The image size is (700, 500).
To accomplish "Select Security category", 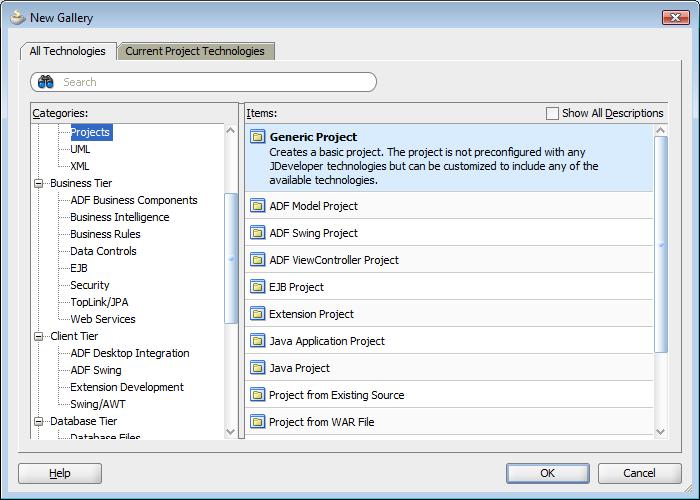I will [90, 285].
